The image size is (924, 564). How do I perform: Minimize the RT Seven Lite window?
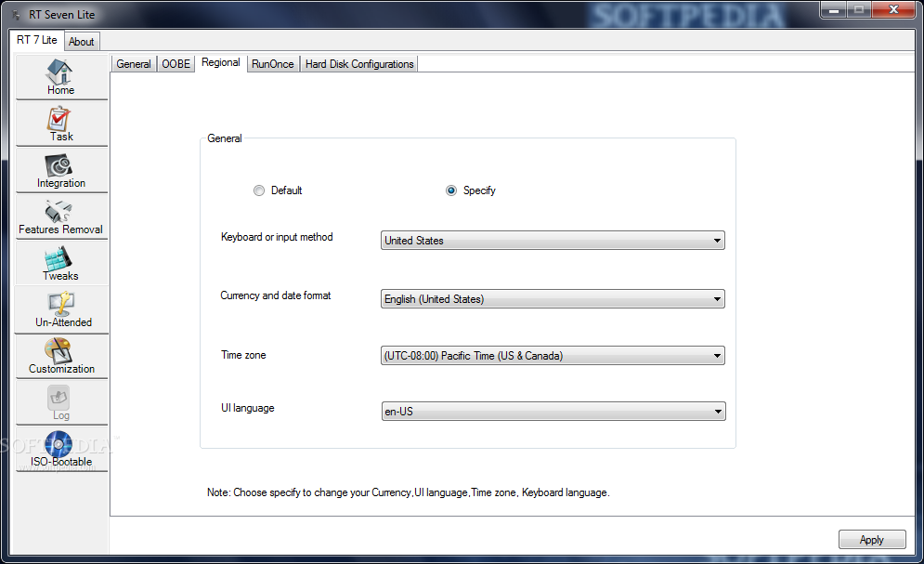click(833, 10)
